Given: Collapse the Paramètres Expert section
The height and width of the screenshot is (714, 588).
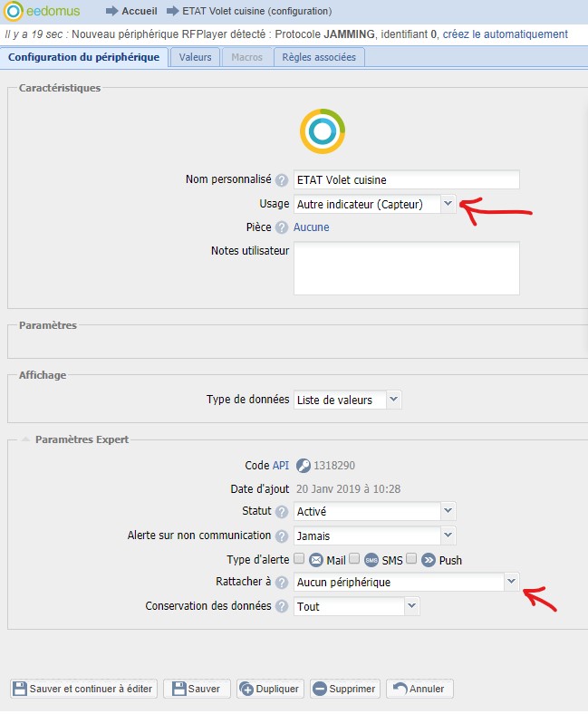Looking at the screenshot, I should click(x=24, y=439).
